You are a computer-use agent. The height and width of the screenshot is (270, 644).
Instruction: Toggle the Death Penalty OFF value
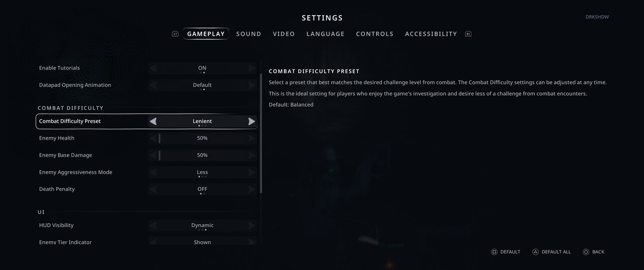tap(202, 189)
